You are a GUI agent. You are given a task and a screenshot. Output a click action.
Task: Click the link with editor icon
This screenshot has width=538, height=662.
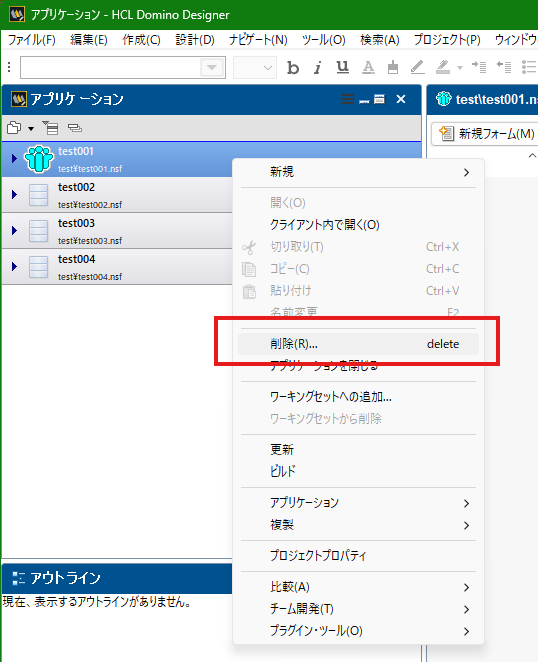pyautogui.click(x=75, y=128)
